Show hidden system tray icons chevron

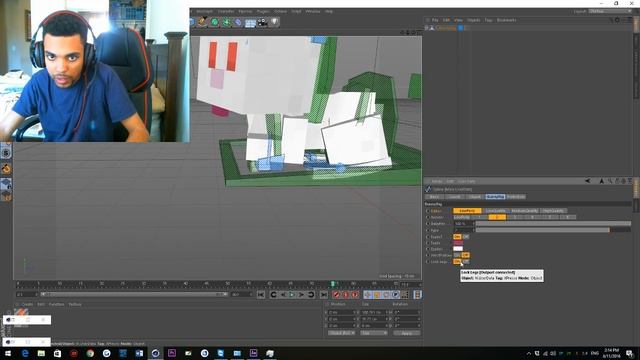tap(529, 353)
